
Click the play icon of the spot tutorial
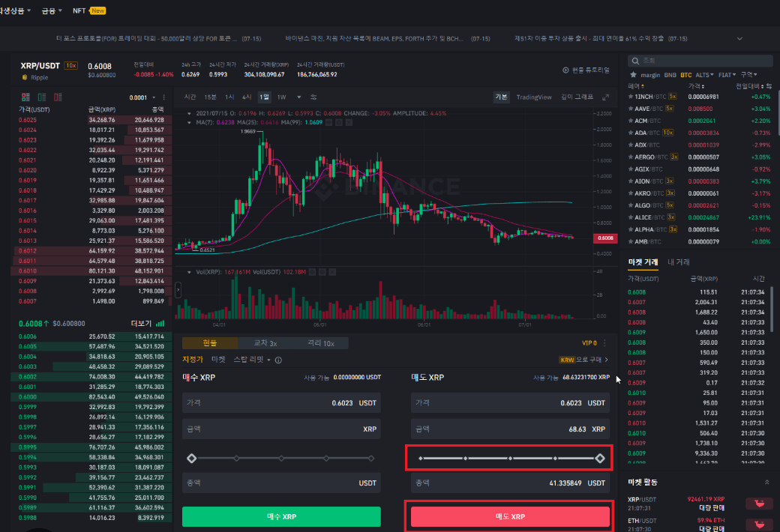tap(565, 70)
